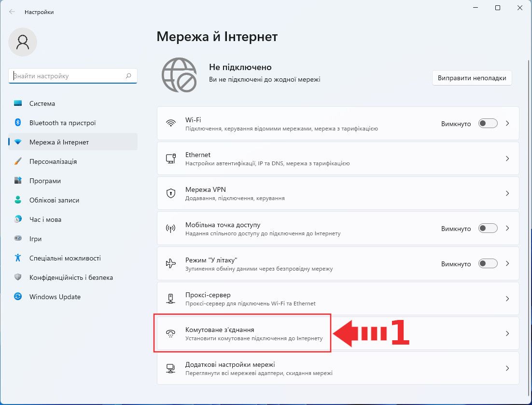Screen dimensions: 532x405
Task: Open Додаткові настройки мережі chevron
Action: point(507,368)
